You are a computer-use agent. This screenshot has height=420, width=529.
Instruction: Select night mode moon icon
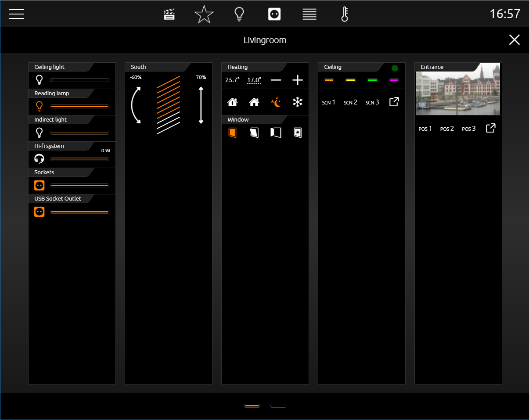(276, 102)
